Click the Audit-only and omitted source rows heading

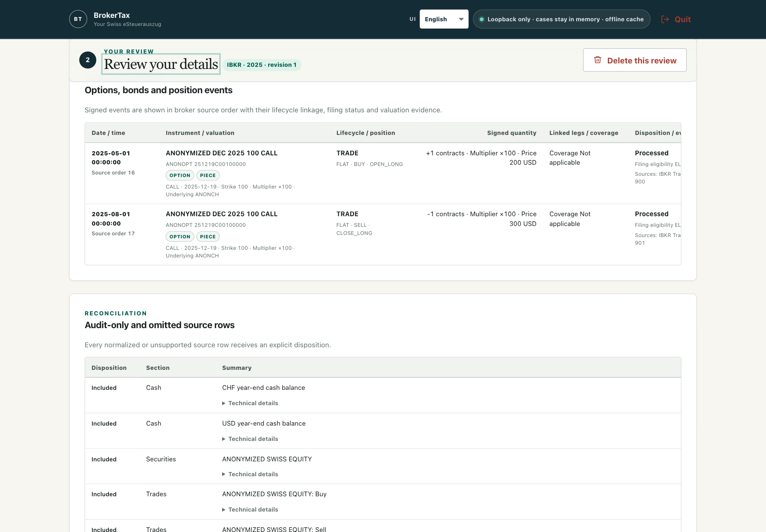[160, 325]
